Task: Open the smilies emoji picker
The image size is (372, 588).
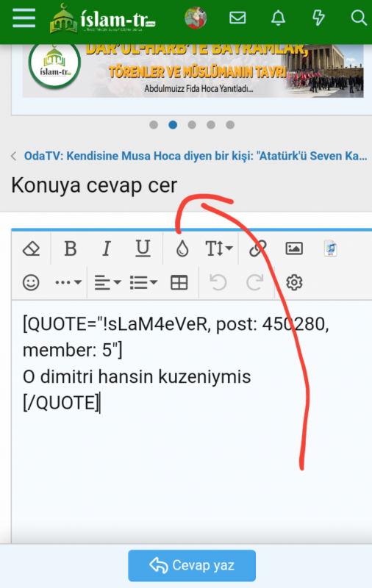Action: [x=31, y=282]
